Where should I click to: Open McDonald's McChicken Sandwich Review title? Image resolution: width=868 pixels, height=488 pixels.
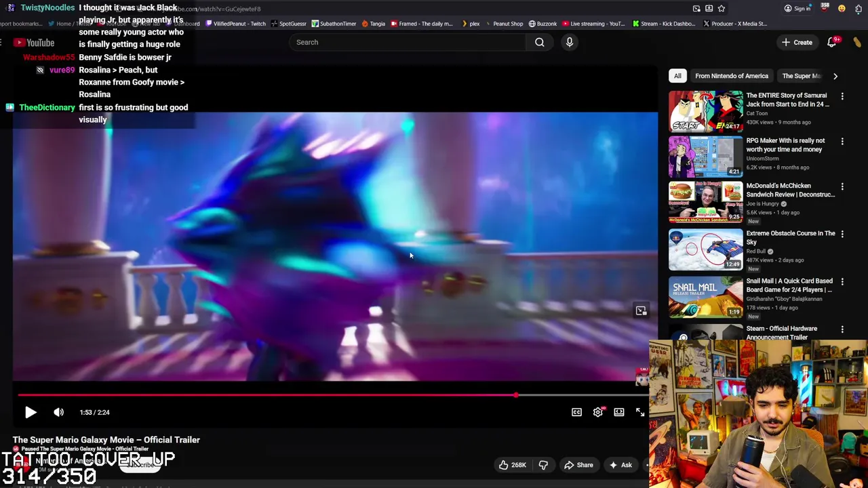(x=790, y=190)
